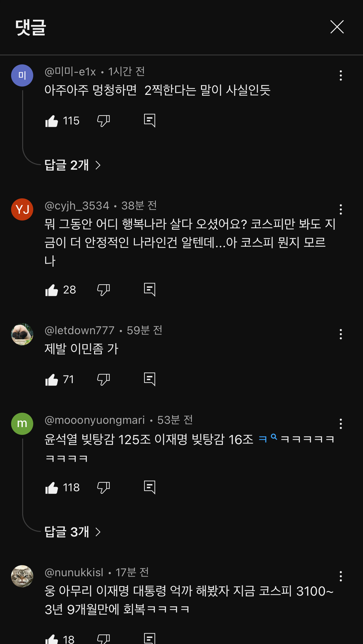The height and width of the screenshot is (644, 363).
Task: Open @nunukkisl user profile name
Action: [x=74, y=573]
